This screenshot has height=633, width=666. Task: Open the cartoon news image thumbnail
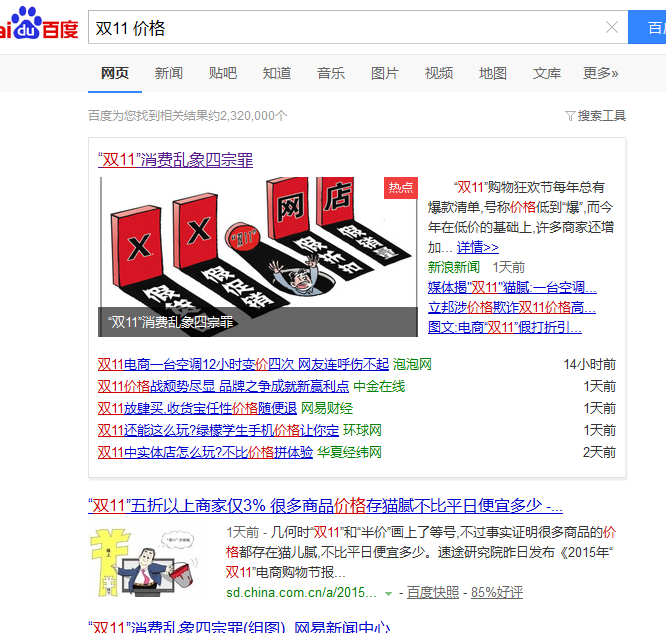click(258, 257)
